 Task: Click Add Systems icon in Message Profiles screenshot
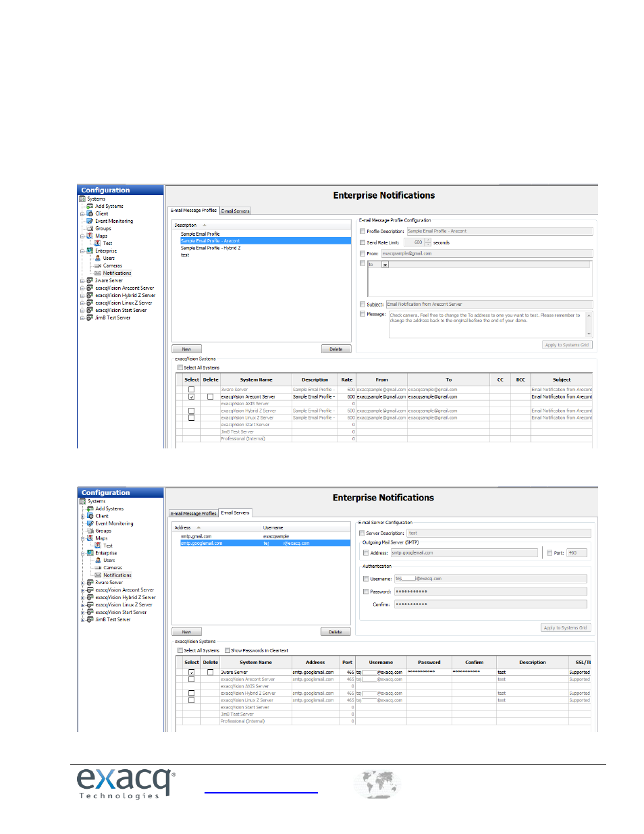point(90,206)
